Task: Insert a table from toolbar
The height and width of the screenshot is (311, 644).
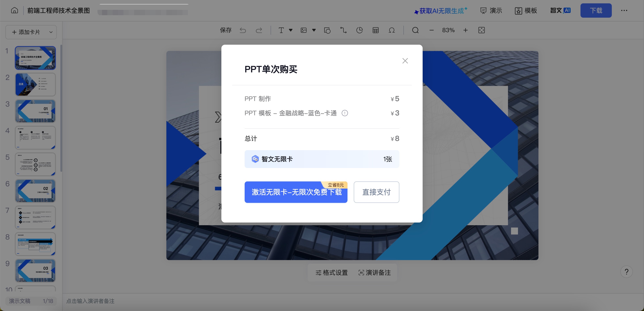Action: coord(375,30)
